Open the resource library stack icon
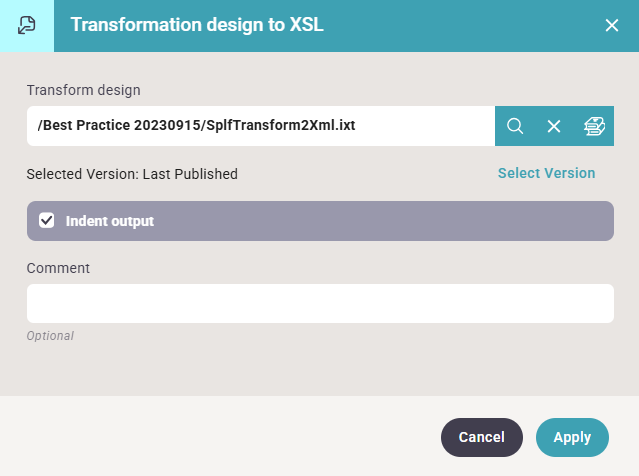This screenshot has height=476, width=639. 594,126
